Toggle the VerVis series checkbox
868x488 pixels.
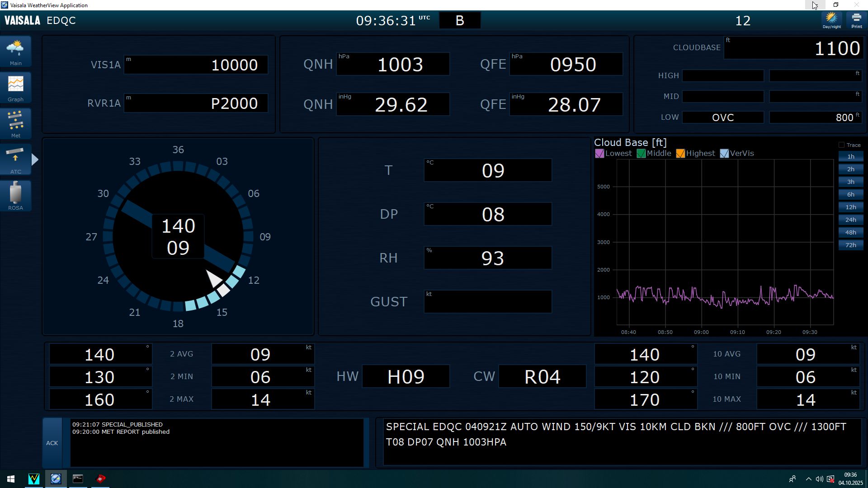(724, 154)
